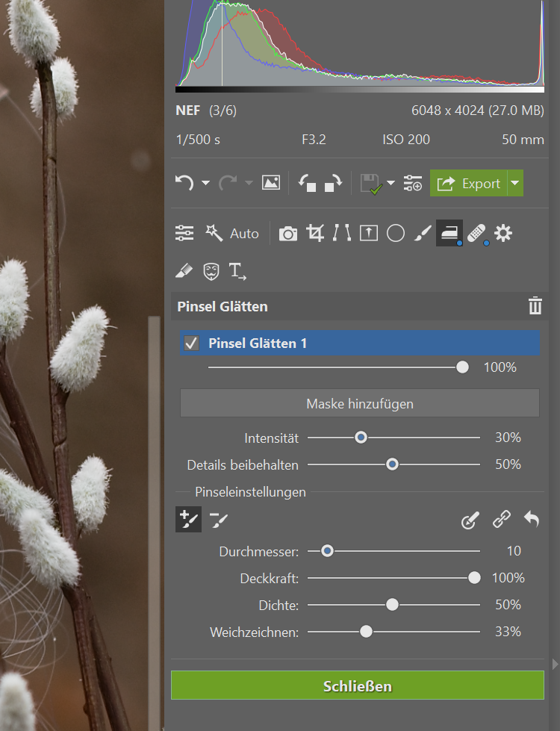Click the 50 mm focal length text

pyautogui.click(x=523, y=140)
